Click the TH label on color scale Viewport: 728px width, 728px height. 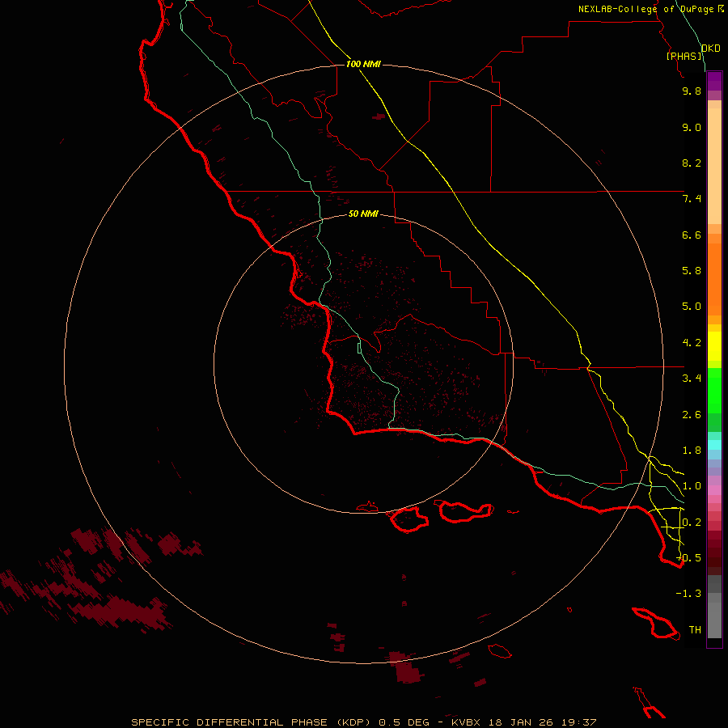(x=695, y=630)
